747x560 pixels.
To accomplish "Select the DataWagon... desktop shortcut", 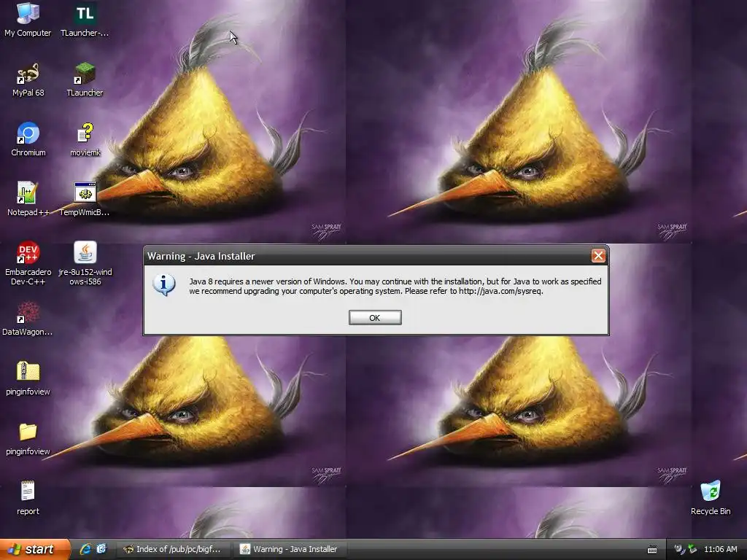I will click(x=27, y=319).
